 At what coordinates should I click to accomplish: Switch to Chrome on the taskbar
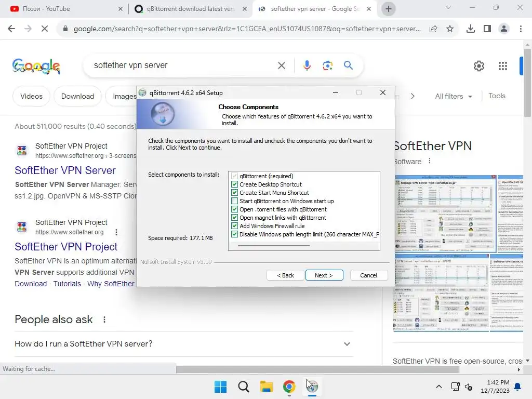pyautogui.click(x=289, y=387)
